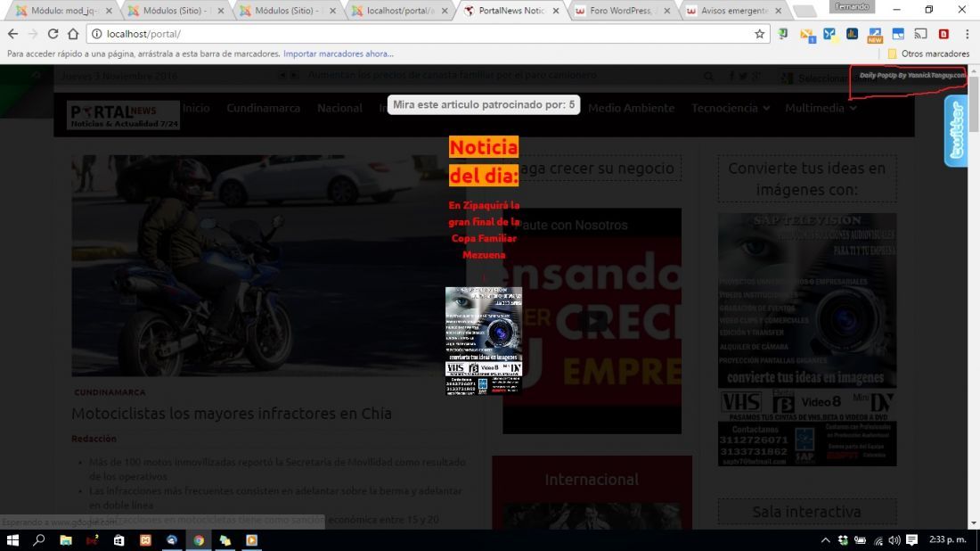The image size is (980, 551).
Task: Click the Facebook icon in the top bar
Action: click(x=731, y=77)
